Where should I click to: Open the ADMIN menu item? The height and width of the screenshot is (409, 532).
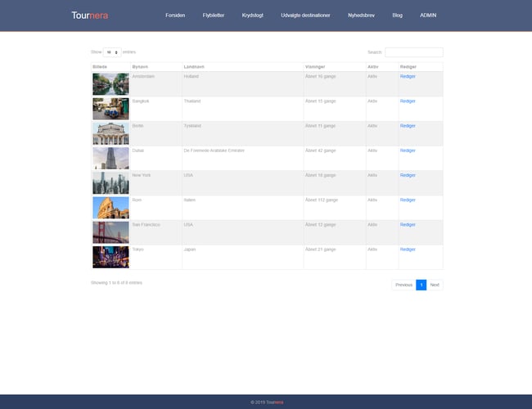click(x=429, y=16)
